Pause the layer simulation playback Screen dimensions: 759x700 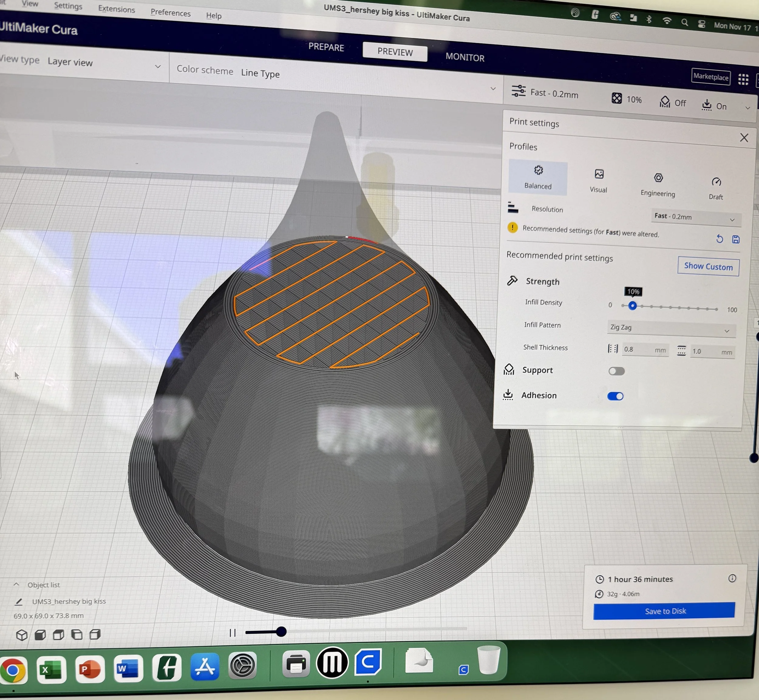point(233,633)
